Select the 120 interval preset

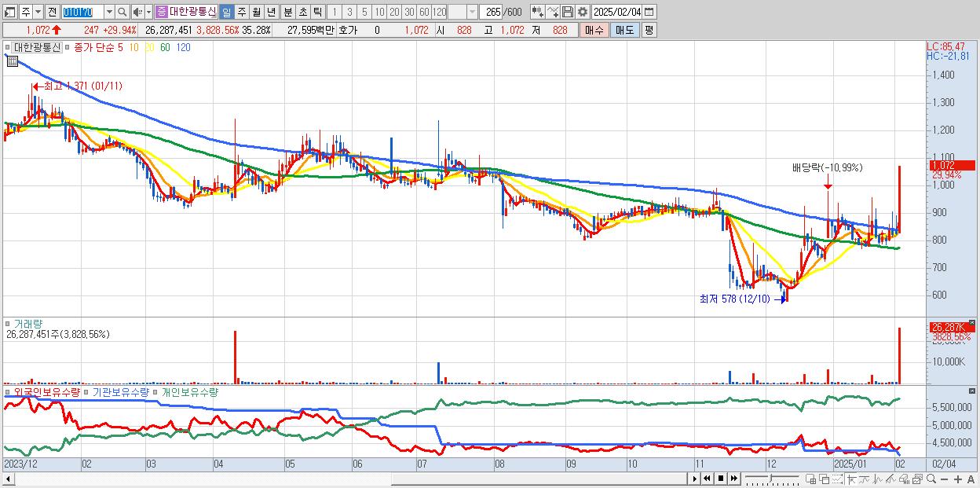pyautogui.click(x=439, y=12)
